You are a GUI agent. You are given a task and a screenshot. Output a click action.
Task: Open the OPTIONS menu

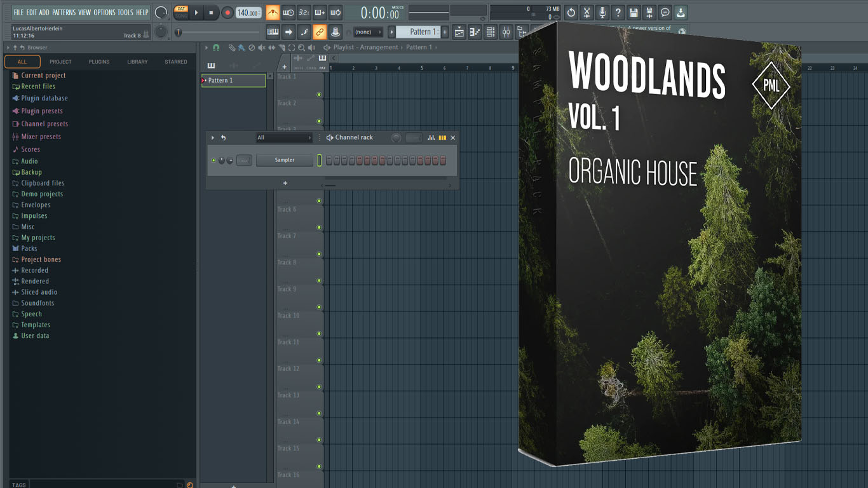click(x=105, y=13)
